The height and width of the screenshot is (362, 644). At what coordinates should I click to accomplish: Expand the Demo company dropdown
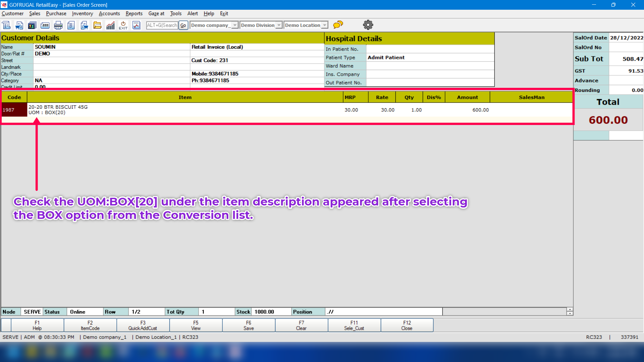[x=235, y=25]
